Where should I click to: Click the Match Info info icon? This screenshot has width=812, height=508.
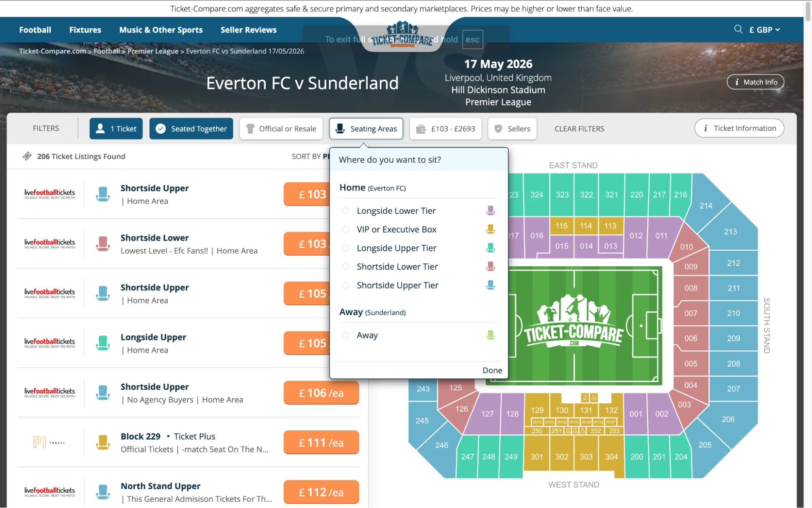(x=736, y=81)
